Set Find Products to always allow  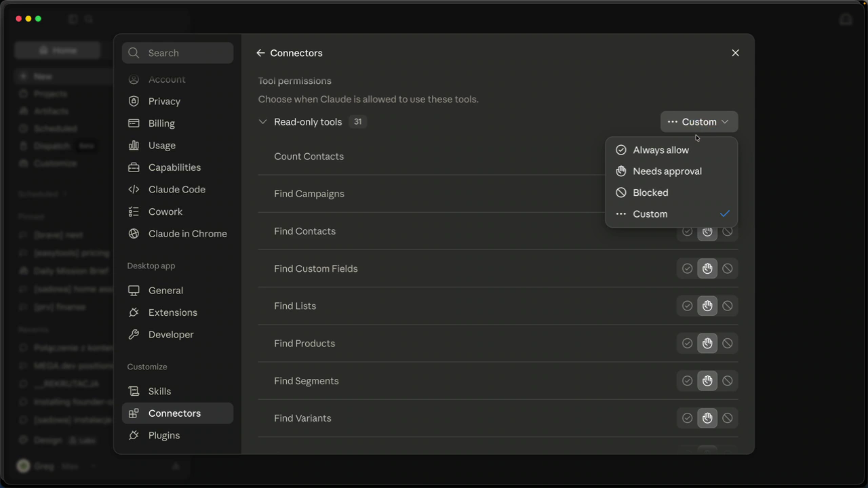pyautogui.click(x=687, y=344)
